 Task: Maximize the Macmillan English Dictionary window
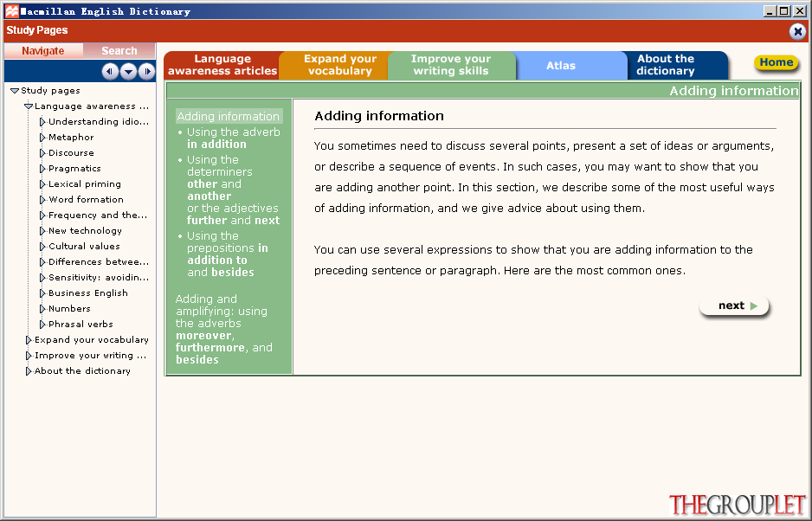pyautogui.click(x=784, y=11)
